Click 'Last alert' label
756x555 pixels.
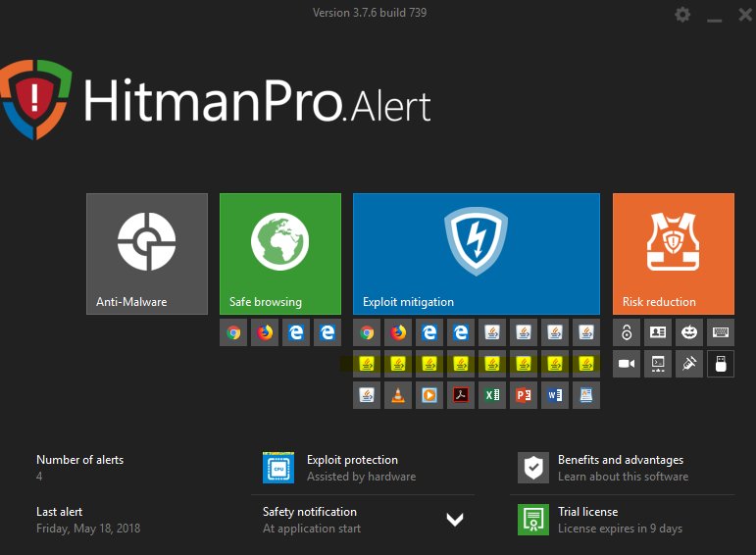coord(59,512)
